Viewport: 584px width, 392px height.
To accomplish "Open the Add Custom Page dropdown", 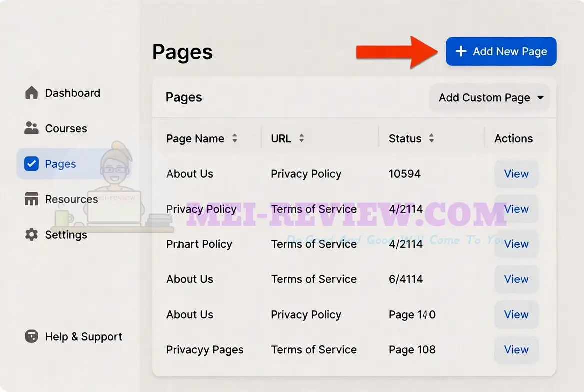I will (490, 97).
